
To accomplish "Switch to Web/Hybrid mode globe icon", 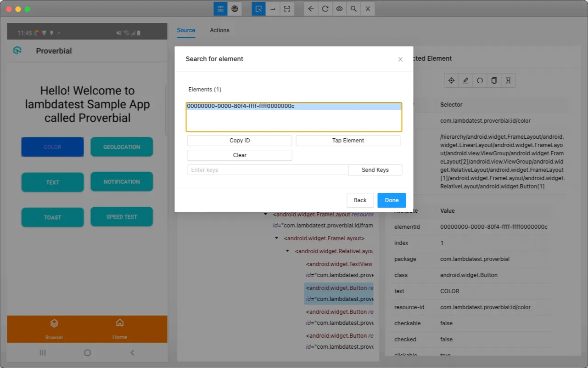I will click(235, 9).
